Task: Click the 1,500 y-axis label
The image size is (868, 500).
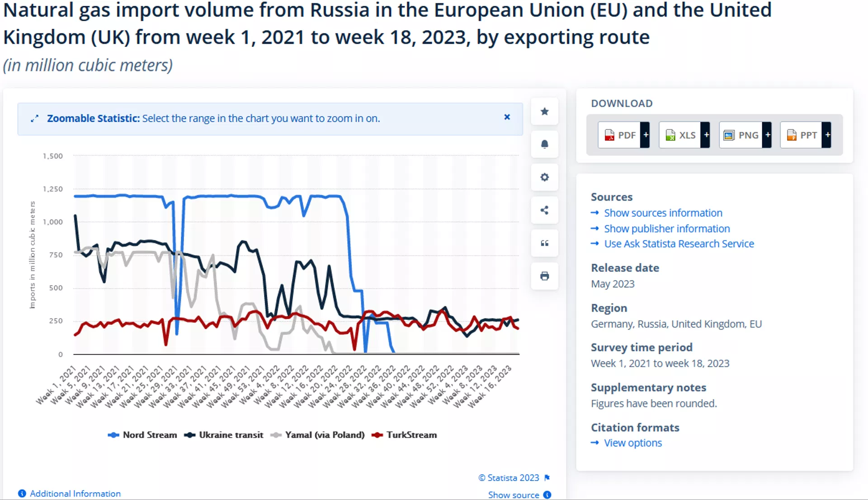Action: (53, 156)
